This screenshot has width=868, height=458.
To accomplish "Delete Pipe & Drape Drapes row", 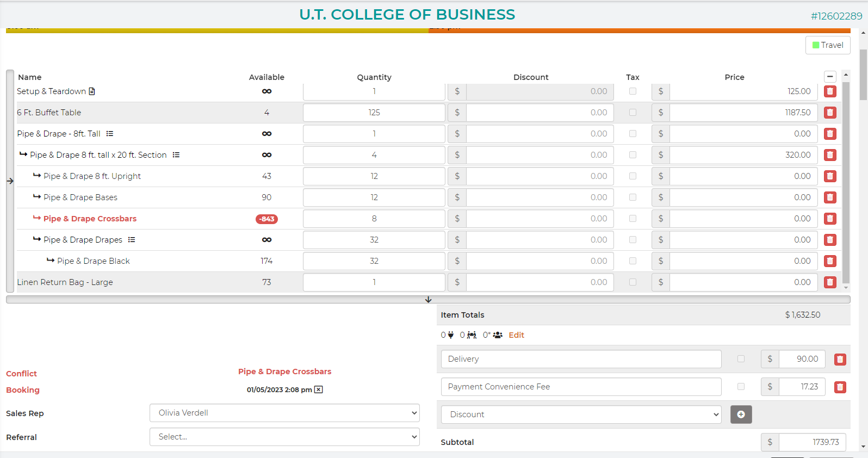I will (830, 240).
